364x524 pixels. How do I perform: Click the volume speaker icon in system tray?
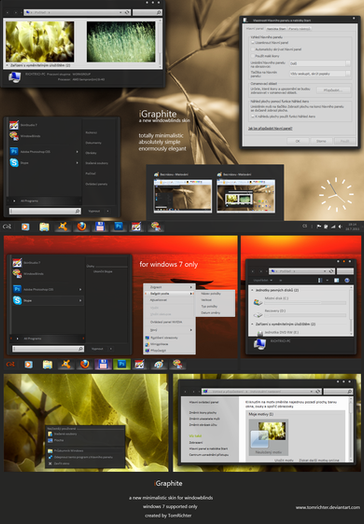pos(340,227)
